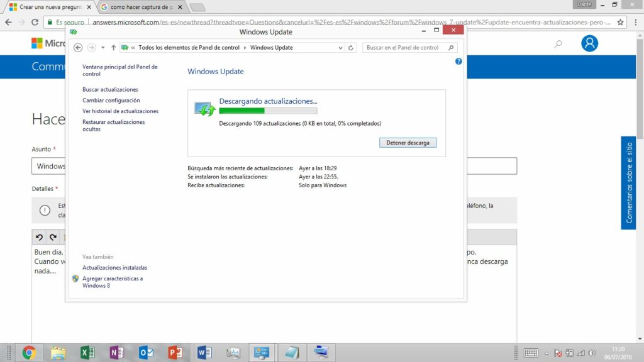
Task: Open 'Cambiar configuración' link
Action: pos(111,100)
